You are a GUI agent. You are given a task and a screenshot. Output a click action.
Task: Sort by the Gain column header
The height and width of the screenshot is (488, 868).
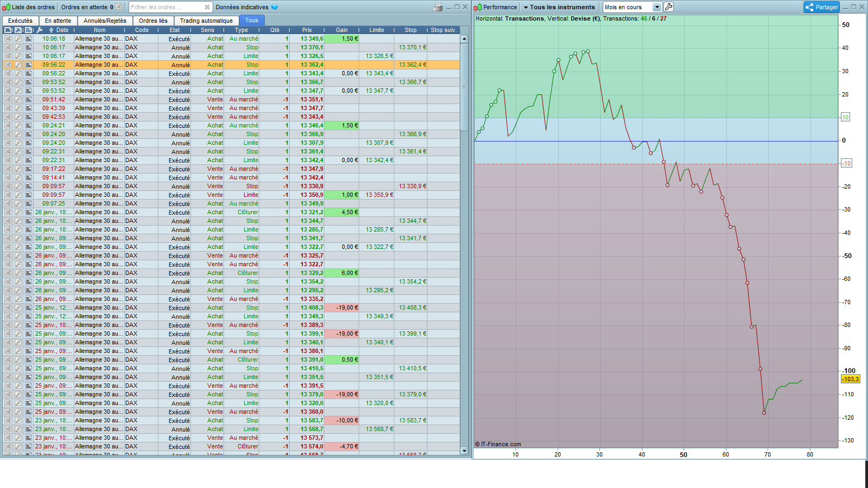(x=342, y=30)
